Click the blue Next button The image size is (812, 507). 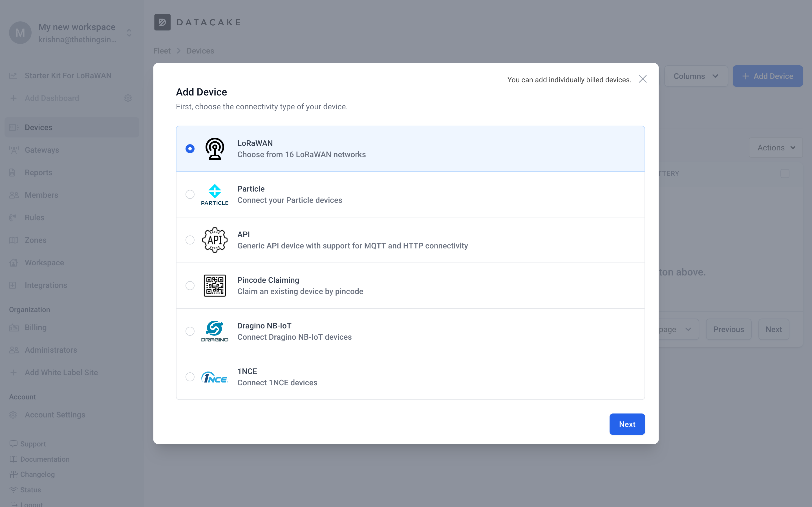click(x=627, y=424)
